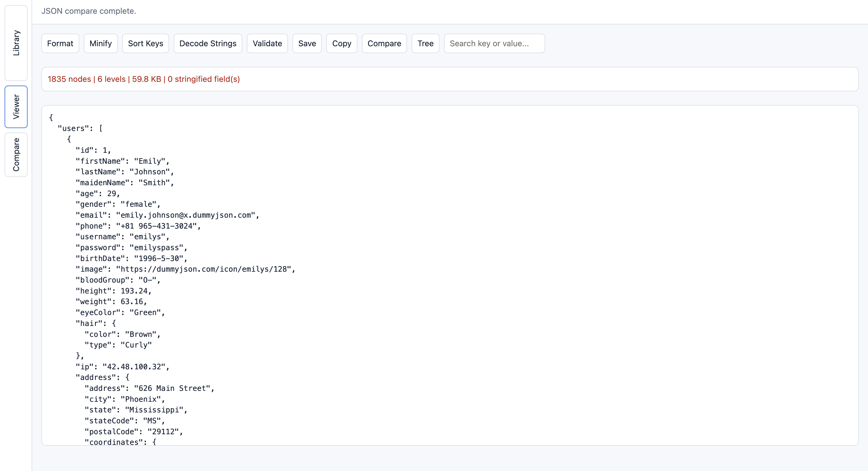Click the email value emily.johnson@x.dummyjson.com
This screenshot has height=471, width=868.
[x=186, y=215]
